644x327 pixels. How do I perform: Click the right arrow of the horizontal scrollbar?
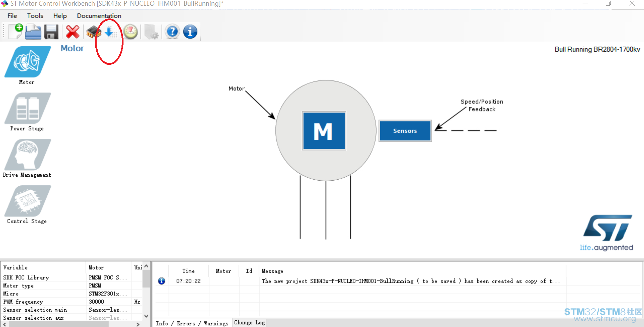click(138, 324)
